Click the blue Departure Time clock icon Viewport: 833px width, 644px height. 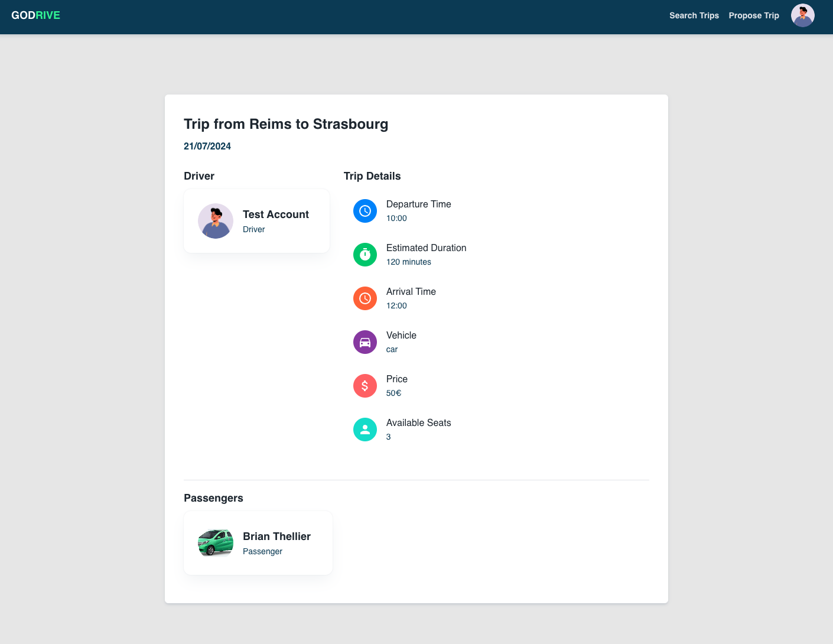[x=365, y=211]
